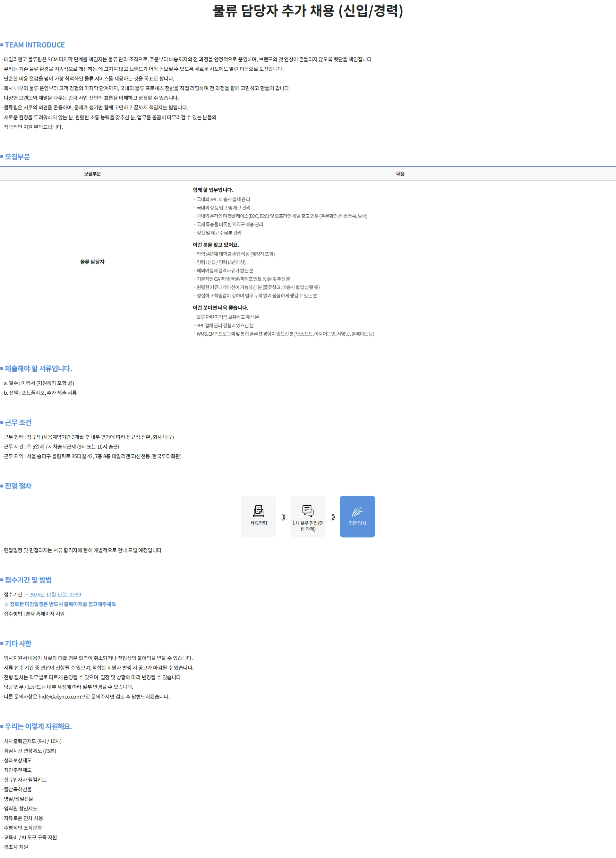Click the 근무 조건 heading
The width and height of the screenshot is (616, 858).
18,423
